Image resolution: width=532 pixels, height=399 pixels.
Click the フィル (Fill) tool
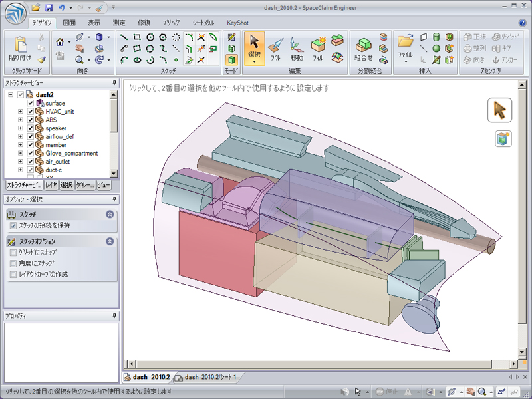(318, 48)
